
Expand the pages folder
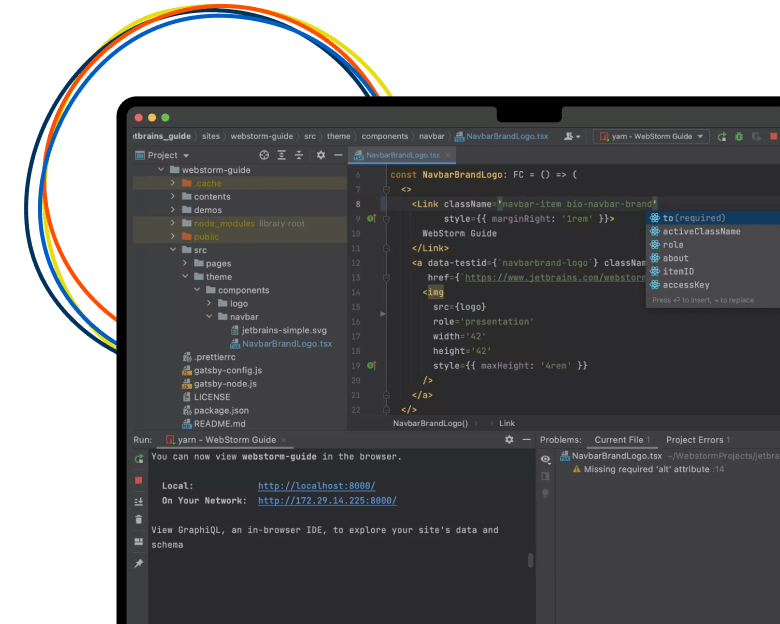(185, 263)
